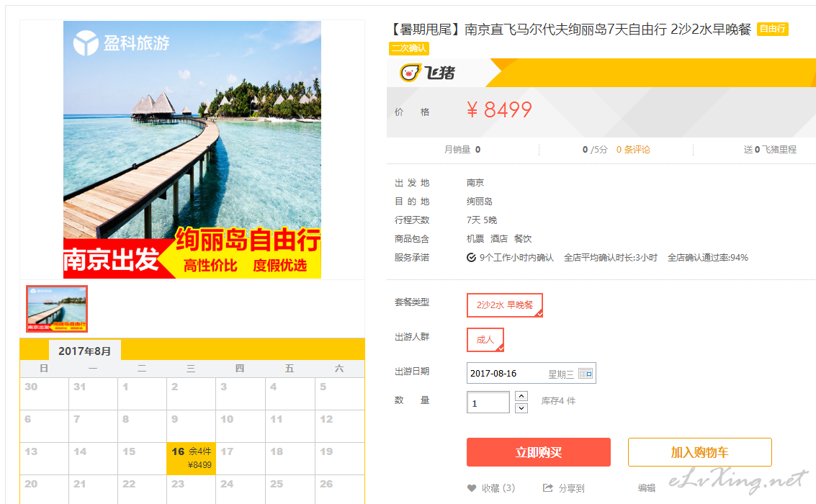Click the share arrow icon
The image size is (816, 504).
(x=547, y=488)
